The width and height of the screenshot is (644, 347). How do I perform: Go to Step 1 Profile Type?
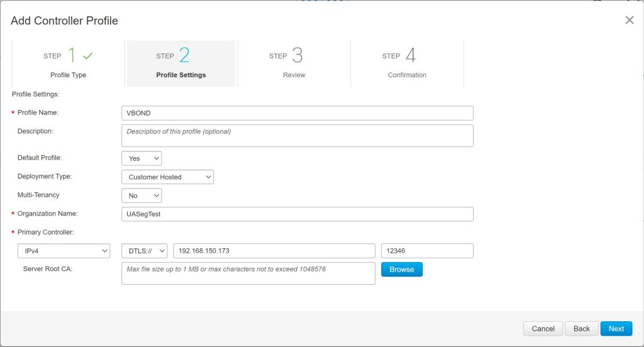tap(69, 63)
